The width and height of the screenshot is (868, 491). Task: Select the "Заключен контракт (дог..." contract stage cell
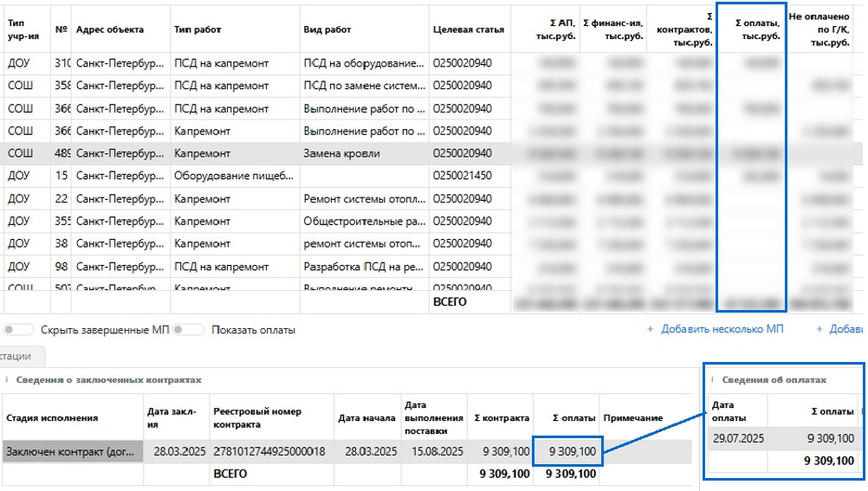click(x=71, y=451)
